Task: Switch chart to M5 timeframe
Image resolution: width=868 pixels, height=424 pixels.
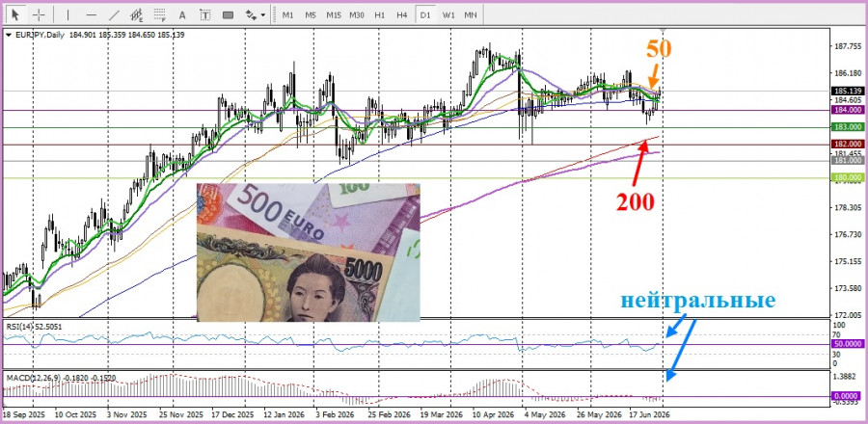Action: coord(311,14)
